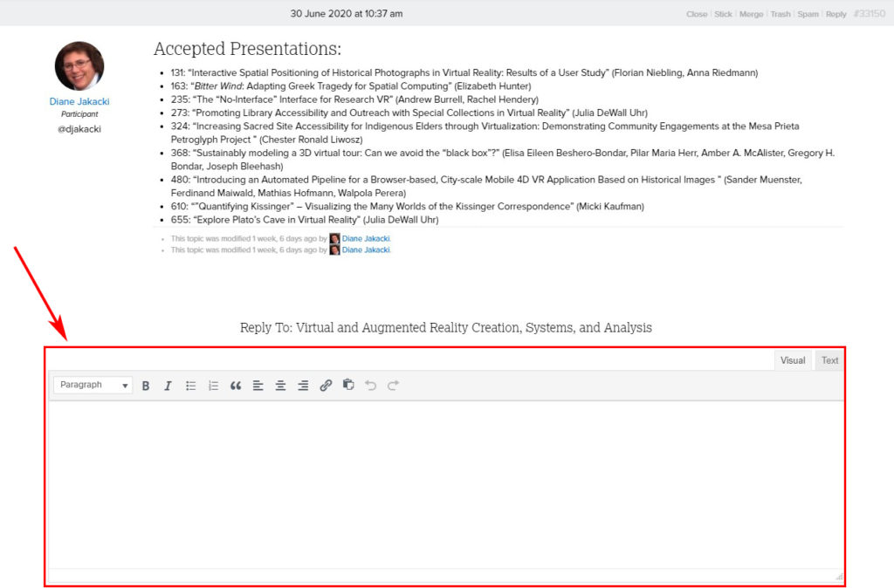Open Diane Jakacki's profile link

79,101
